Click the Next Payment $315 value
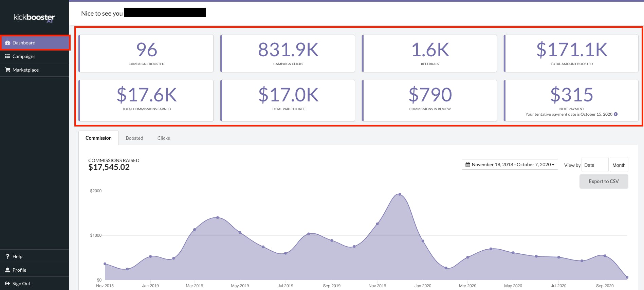 (572, 95)
